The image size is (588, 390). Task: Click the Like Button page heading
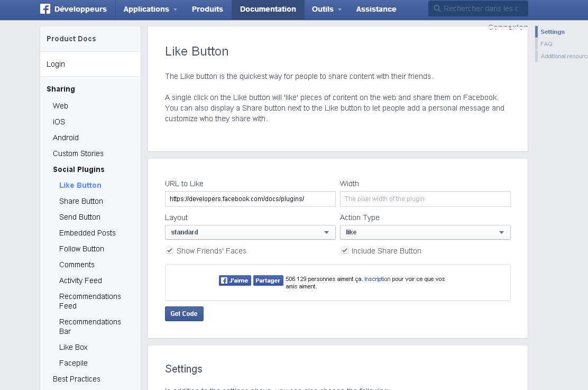click(197, 51)
